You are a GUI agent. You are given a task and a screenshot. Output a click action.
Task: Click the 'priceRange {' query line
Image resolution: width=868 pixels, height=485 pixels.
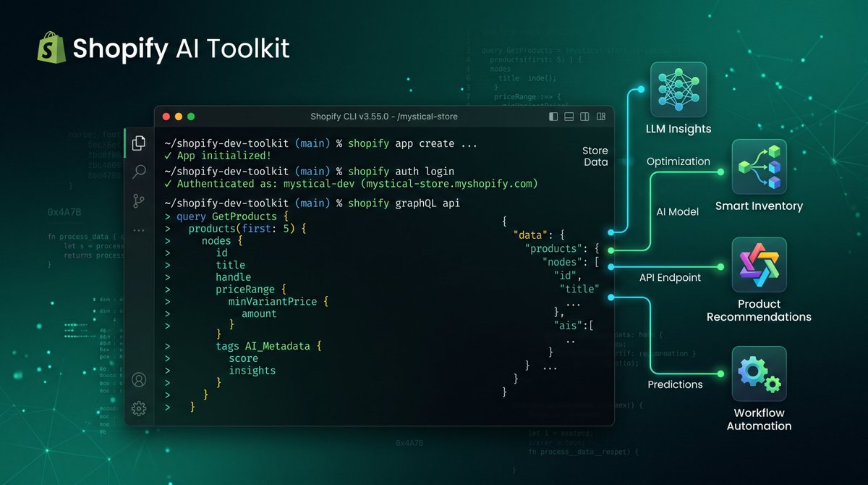tap(251, 289)
